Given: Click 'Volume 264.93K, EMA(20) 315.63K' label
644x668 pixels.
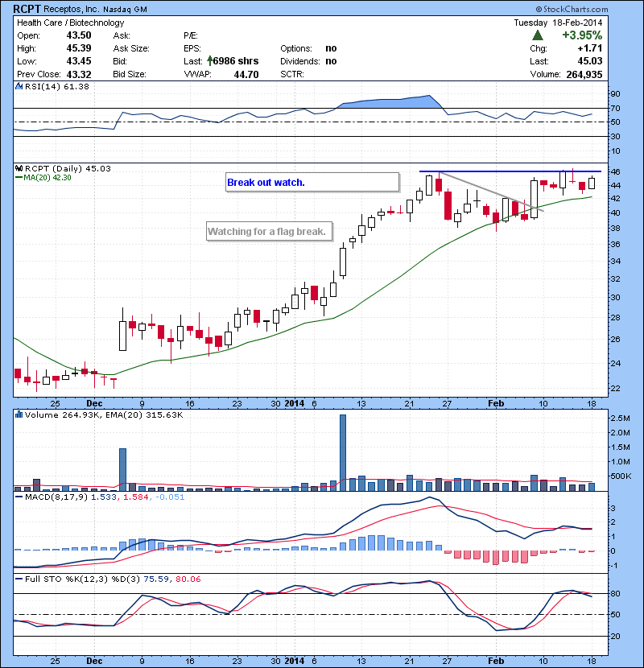Looking at the screenshot, I should [104, 414].
